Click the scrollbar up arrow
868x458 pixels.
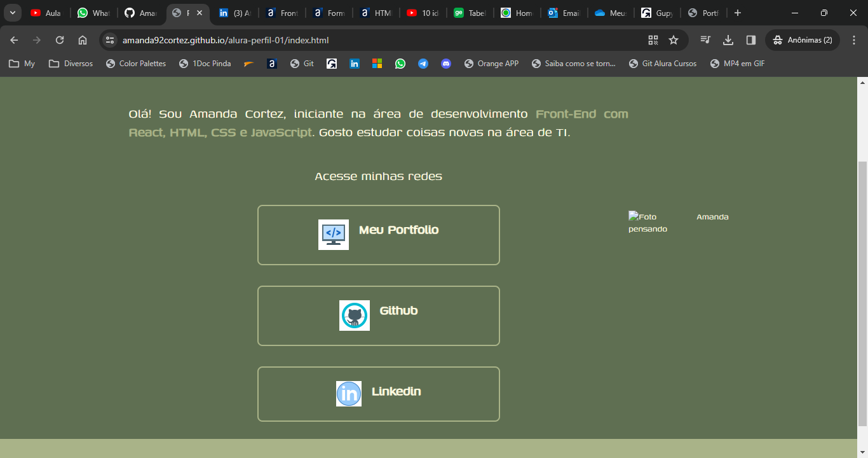(x=862, y=83)
